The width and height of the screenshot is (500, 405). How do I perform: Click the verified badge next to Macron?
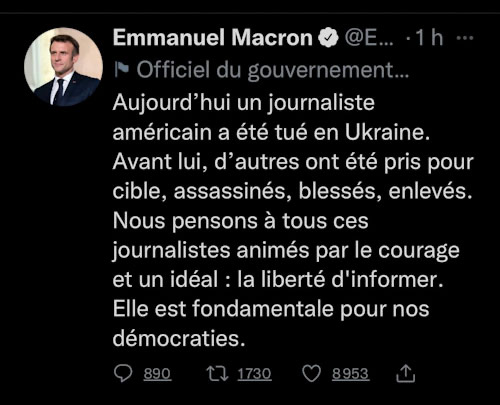tap(328, 38)
